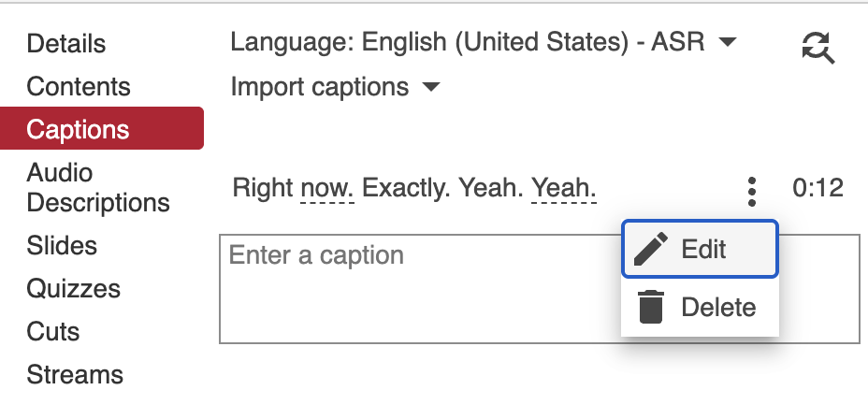Viewport: 868px width, 419px height.
Task: Switch to the Streams section
Action: (75, 375)
